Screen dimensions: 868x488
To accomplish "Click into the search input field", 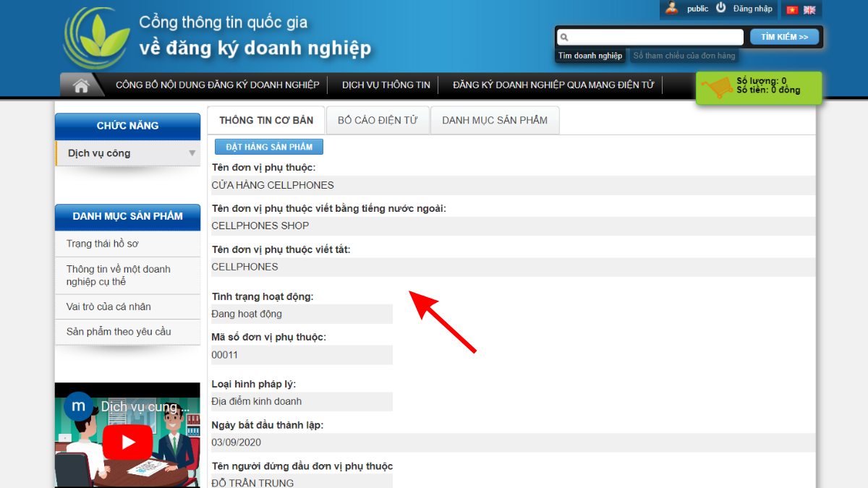I will tap(650, 37).
